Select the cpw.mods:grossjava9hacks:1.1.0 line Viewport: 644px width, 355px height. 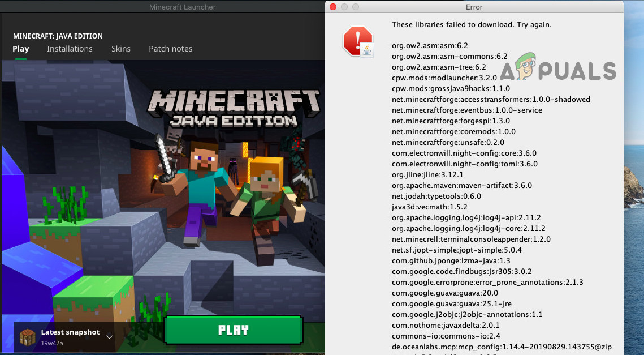[451, 88]
